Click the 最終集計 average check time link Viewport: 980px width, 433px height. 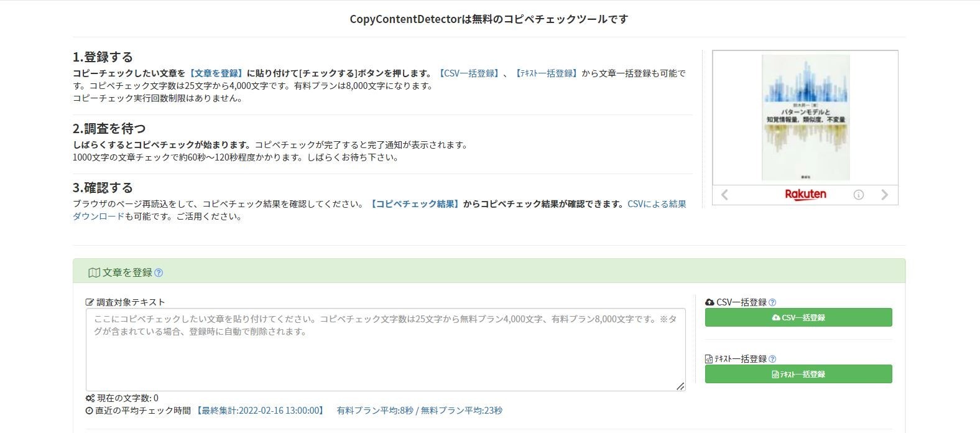[x=261, y=411]
